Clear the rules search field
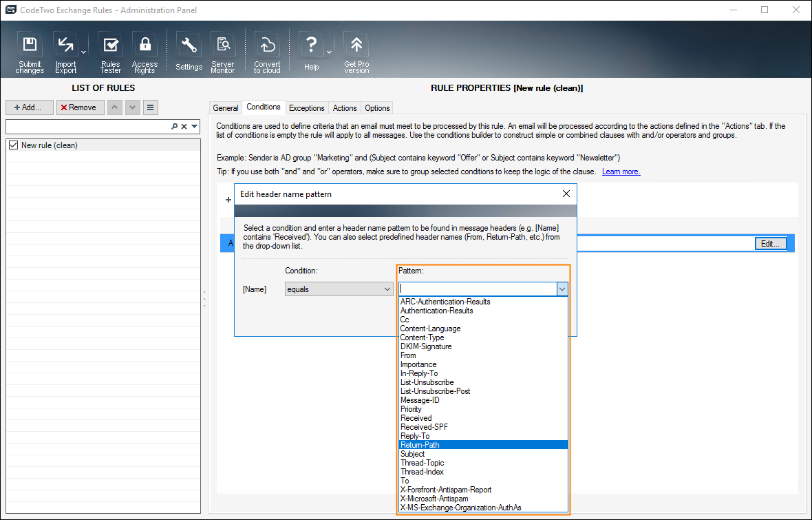Screen dimensions: 812x520 184,127
